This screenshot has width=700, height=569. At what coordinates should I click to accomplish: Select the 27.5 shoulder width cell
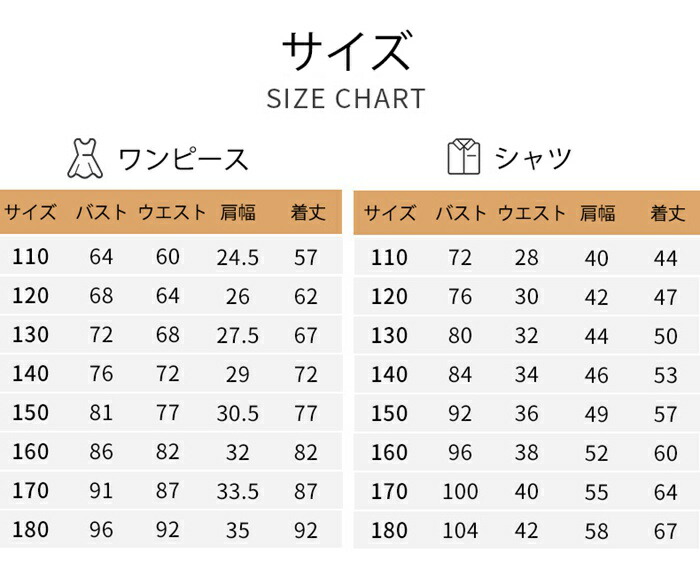pyautogui.click(x=238, y=335)
